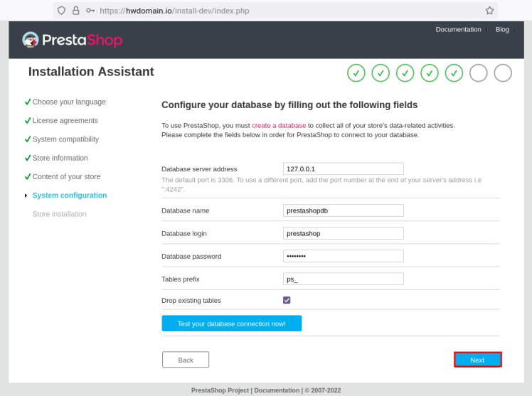The height and width of the screenshot is (396, 532).
Task: Click into the Database name field
Action: tap(343, 210)
